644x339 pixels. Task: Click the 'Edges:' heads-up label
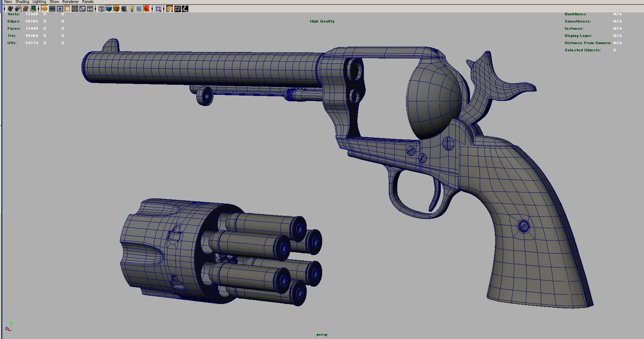pos(14,21)
